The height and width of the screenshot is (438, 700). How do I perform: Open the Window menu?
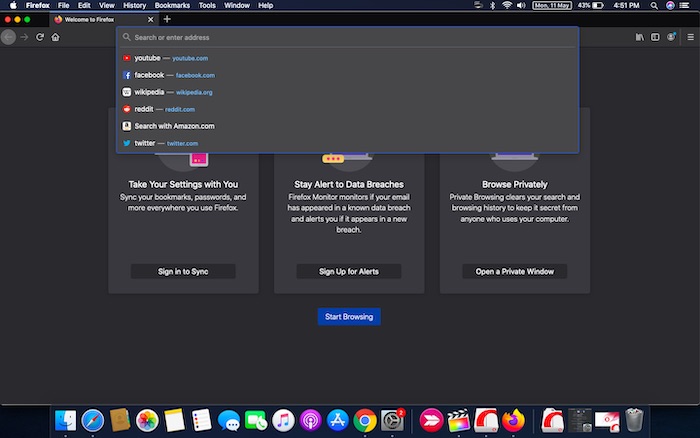(237, 5)
